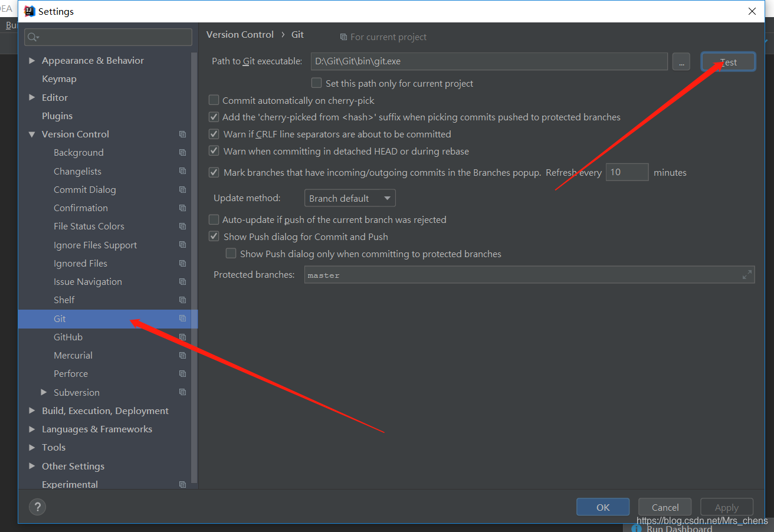774x532 pixels.
Task: Click project-level icon beside Mercurial
Action: 183,355
